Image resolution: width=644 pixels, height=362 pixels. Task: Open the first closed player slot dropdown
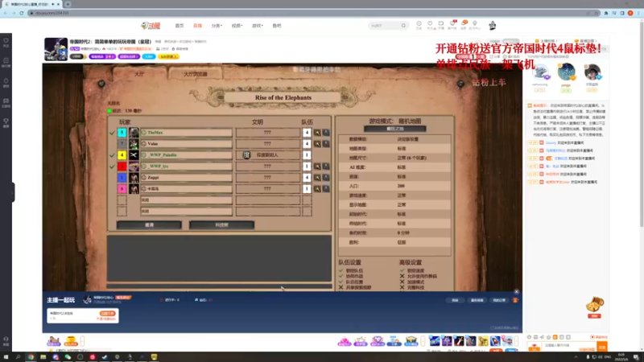click(x=187, y=200)
